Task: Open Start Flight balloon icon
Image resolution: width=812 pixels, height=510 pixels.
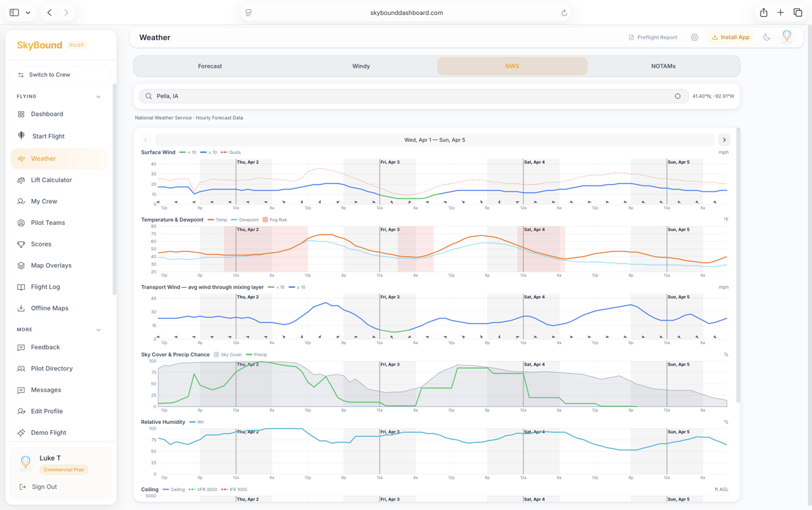Action: (21, 136)
